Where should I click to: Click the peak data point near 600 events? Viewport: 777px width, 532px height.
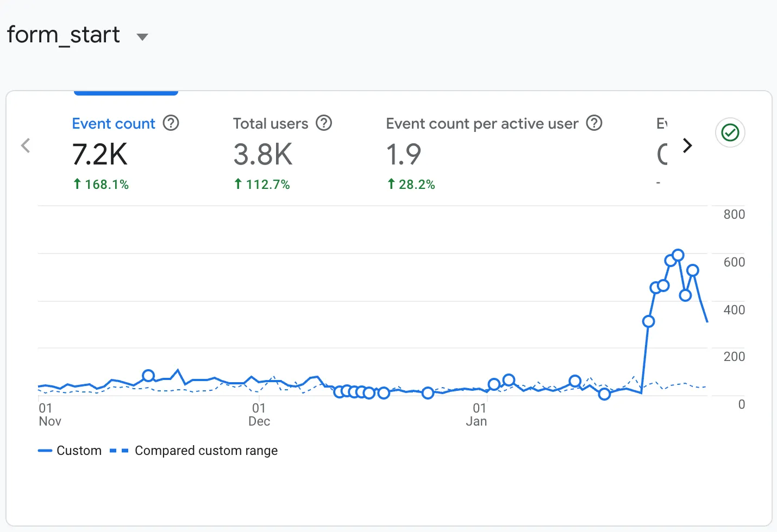pyautogui.click(x=677, y=254)
